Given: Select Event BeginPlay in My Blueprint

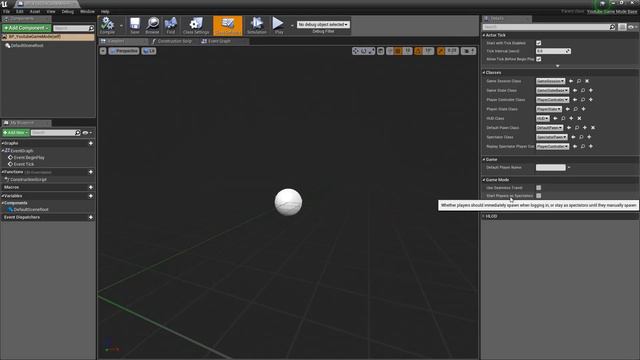Looking at the screenshot, I should 29,158.
